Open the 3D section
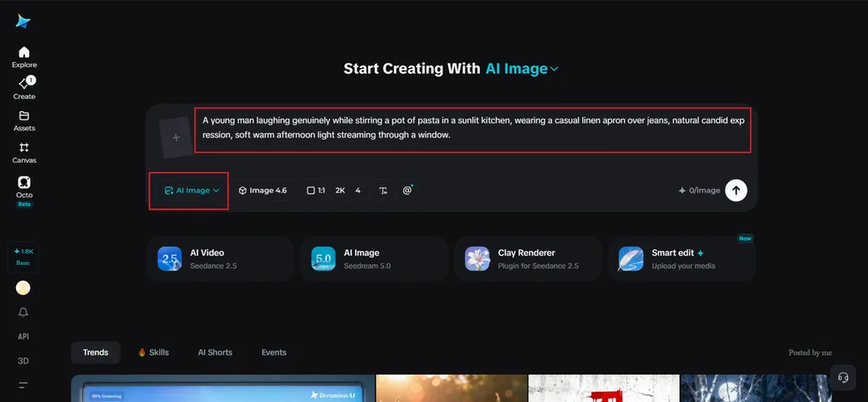 [23, 361]
